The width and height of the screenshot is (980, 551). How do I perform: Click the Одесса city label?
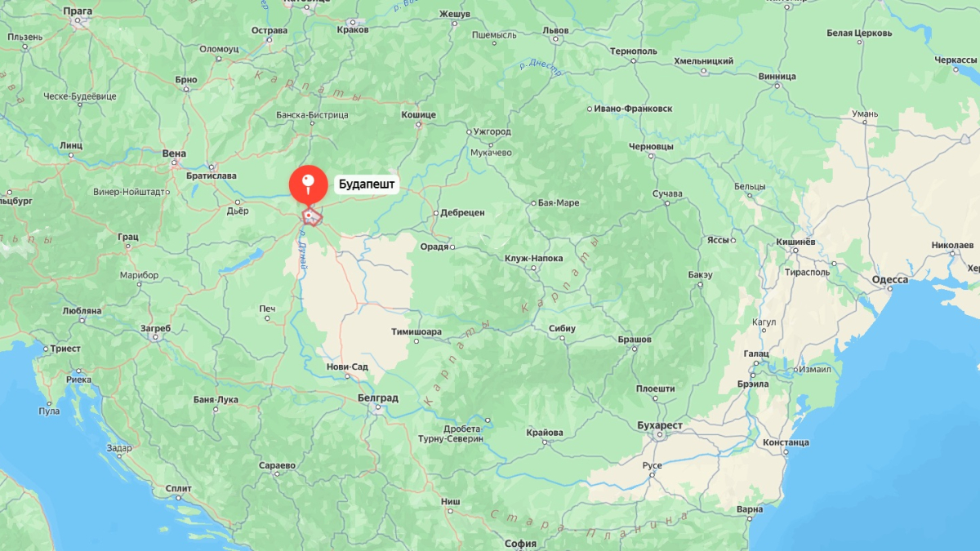pyautogui.click(x=890, y=279)
